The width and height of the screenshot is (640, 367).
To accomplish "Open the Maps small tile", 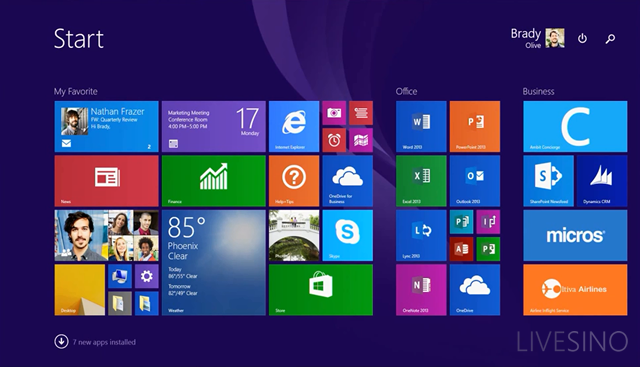I will point(361,140).
